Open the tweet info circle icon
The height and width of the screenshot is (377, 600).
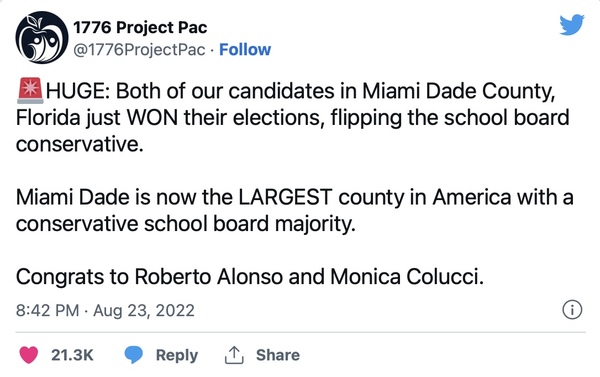(x=572, y=310)
